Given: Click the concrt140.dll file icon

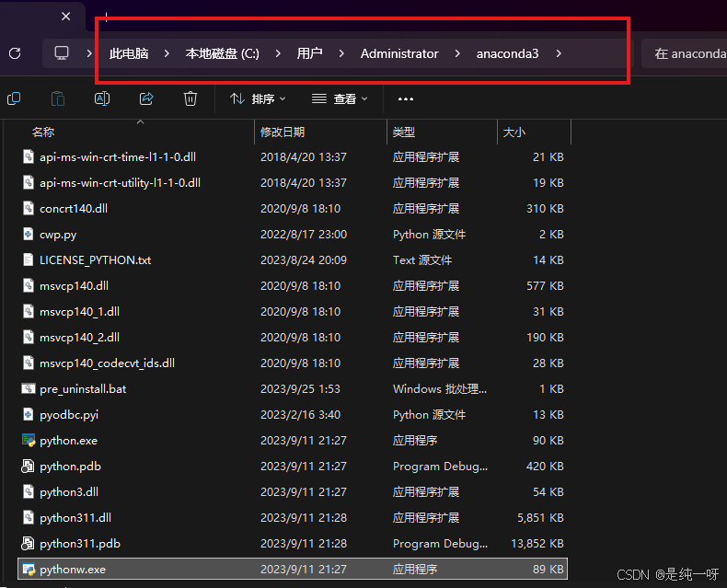Looking at the screenshot, I should [29, 208].
